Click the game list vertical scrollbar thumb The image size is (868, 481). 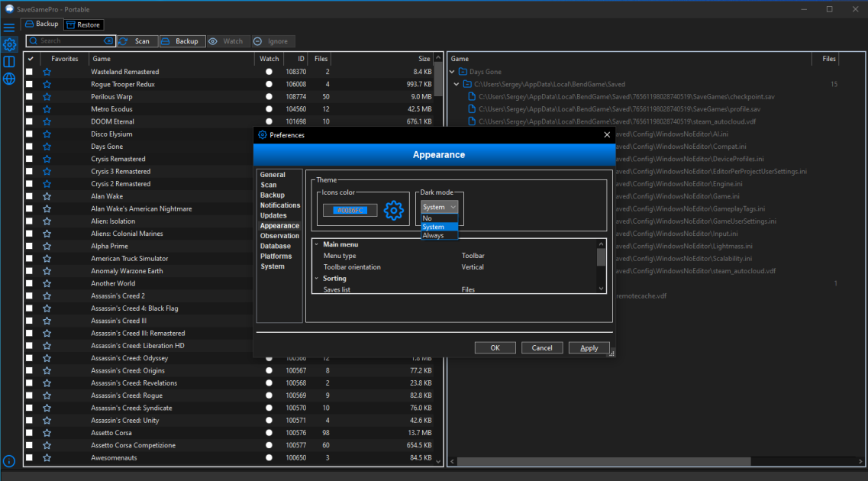coord(438,79)
